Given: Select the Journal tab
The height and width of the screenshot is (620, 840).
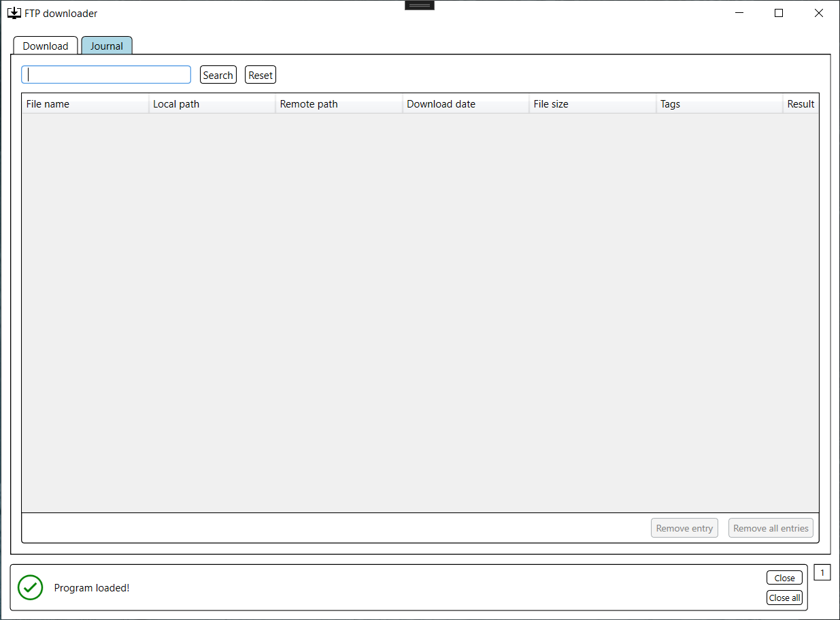Looking at the screenshot, I should tap(106, 45).
